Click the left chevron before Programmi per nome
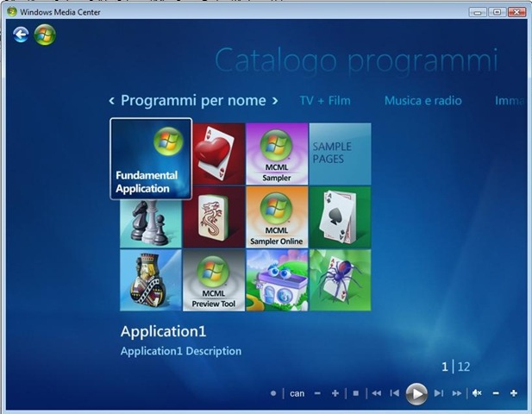This screenshot has width=532, height=414. click(111, 101)
